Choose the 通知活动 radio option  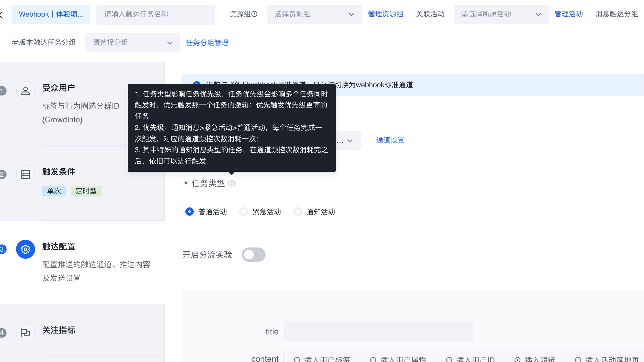click(x=298, y=212)
